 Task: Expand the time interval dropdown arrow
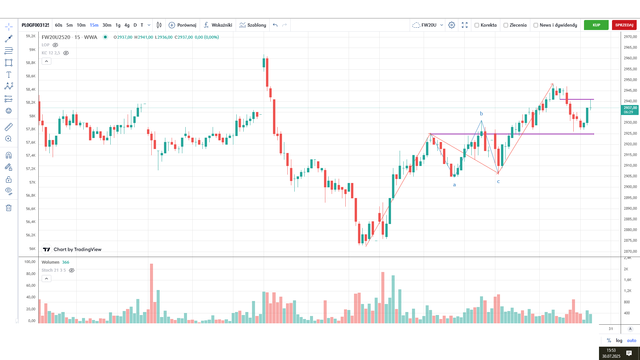[149, 25]
